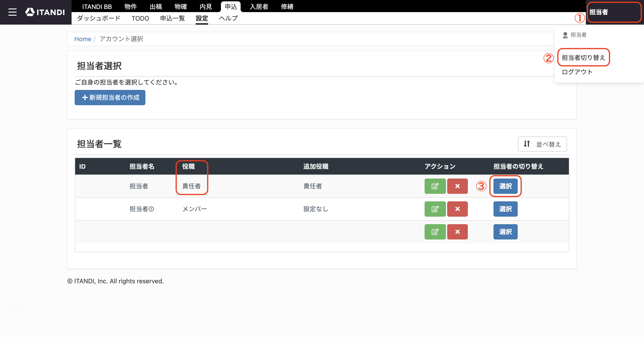This screenshot has height=337, width=644.
Task: Delete the 担当者 責任者 row with X icon
Action: [x=457, y=186]
